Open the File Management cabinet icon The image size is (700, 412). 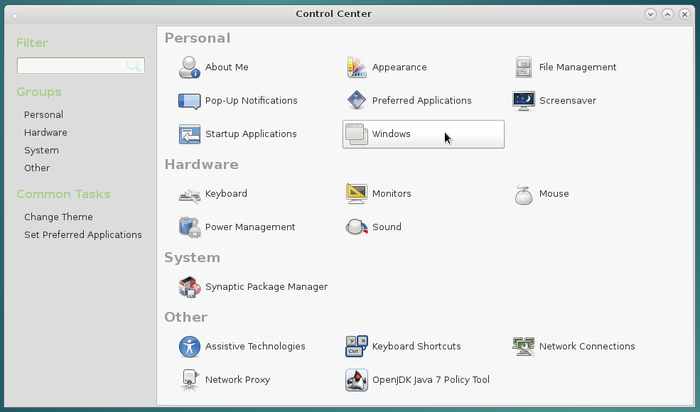(x=523, y=67)
